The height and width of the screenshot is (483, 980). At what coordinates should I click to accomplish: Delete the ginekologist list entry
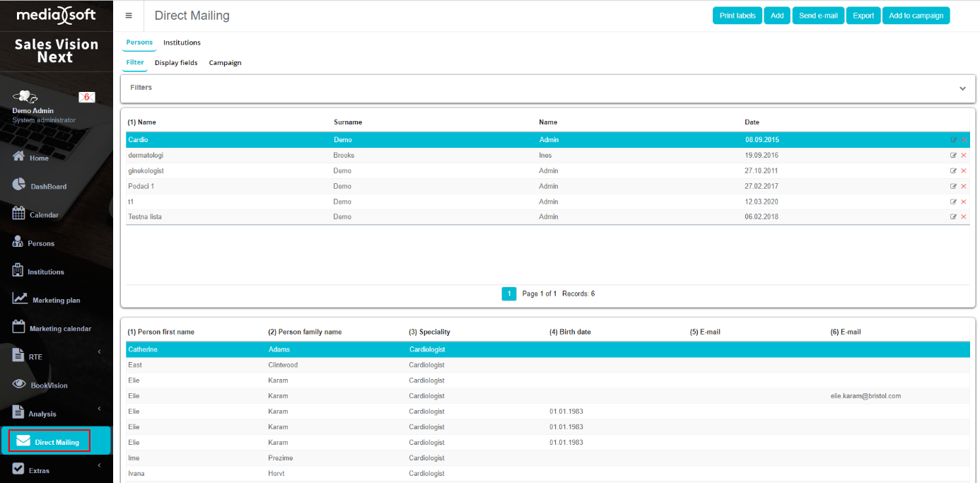964,171
